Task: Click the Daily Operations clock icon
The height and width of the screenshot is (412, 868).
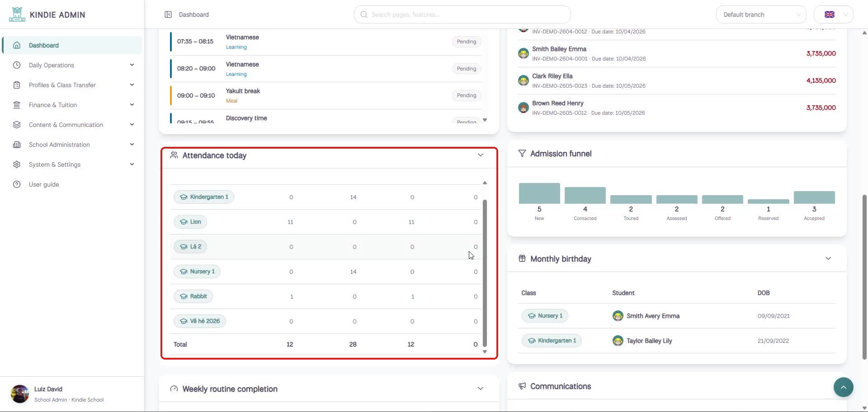Action: tap(17, 65)
